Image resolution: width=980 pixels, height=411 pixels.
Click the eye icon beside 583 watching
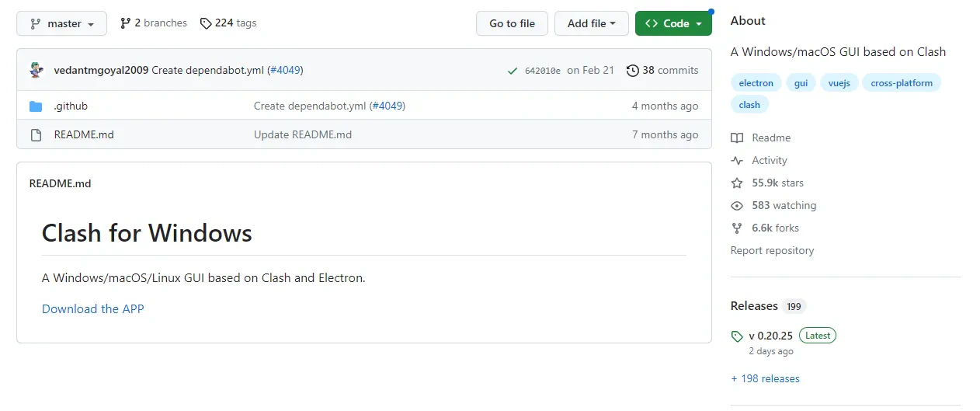[x=737, y=206]
